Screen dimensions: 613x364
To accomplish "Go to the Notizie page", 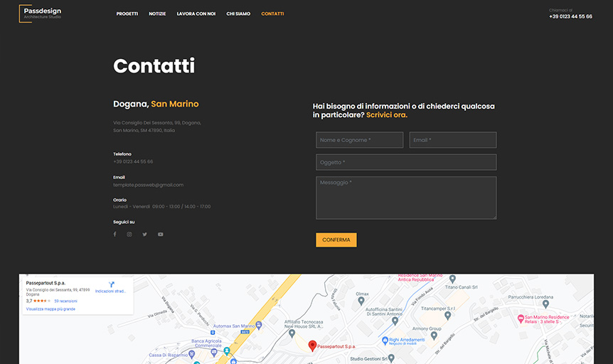I will (157, 14).
